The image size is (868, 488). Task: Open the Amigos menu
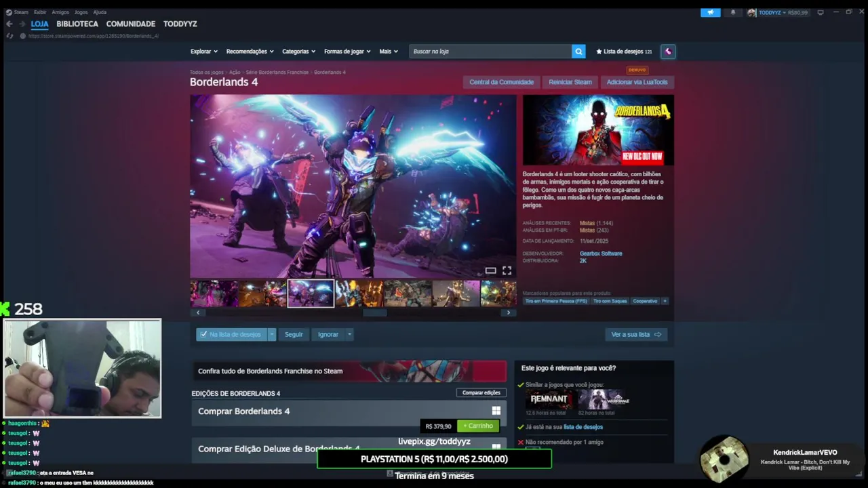pos(60,12)
